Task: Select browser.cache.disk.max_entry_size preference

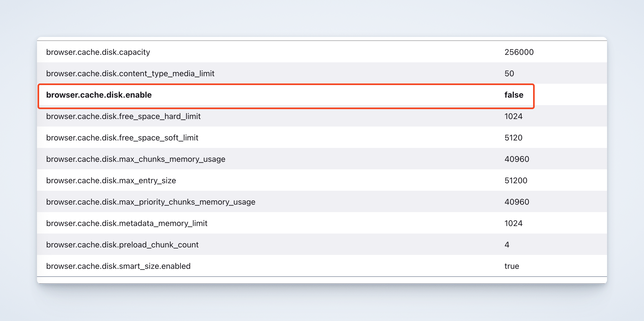Action: pos(111,181)
